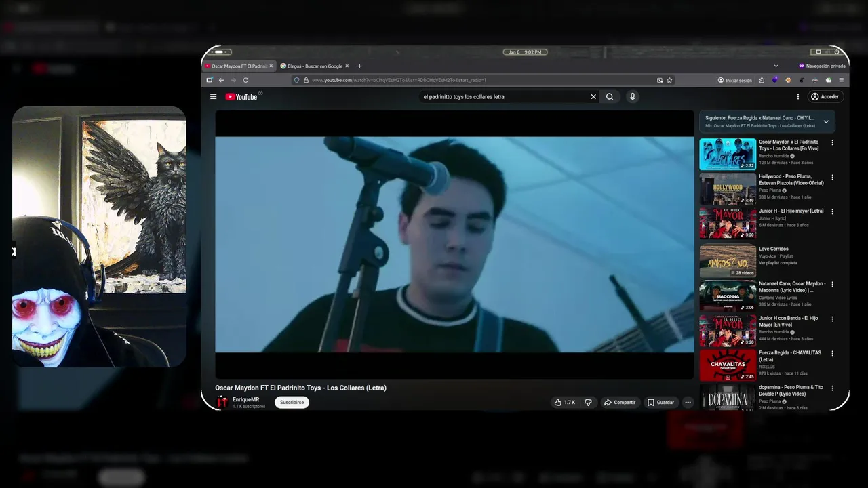Open the Madonna lyric video thumbnail

(x=728, y=296)
